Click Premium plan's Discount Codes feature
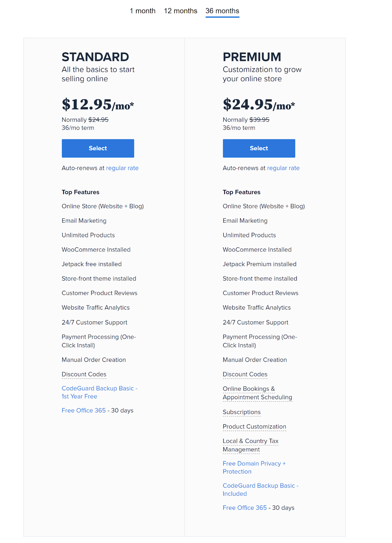Viewport: 392px width, 543px height. pyautogui.click(x=245, y=374)
